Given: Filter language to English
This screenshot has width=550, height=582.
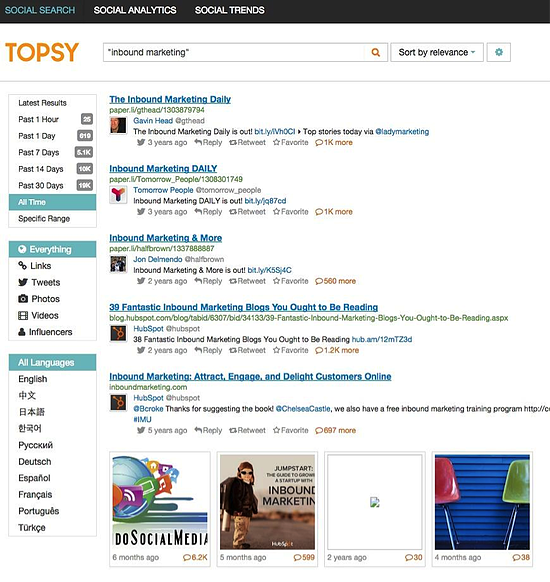Looking at the screenshot, I should point(33,379).
